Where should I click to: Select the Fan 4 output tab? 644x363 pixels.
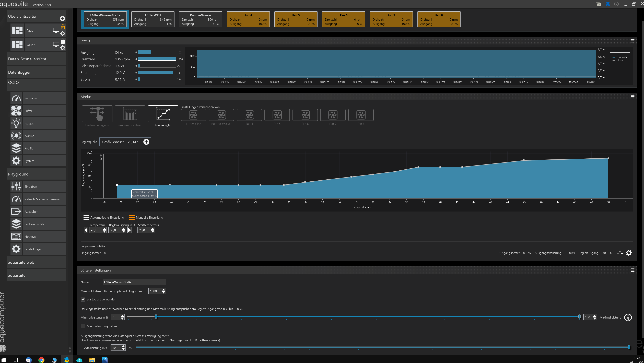pyautogui.click(x=248, y=19)
